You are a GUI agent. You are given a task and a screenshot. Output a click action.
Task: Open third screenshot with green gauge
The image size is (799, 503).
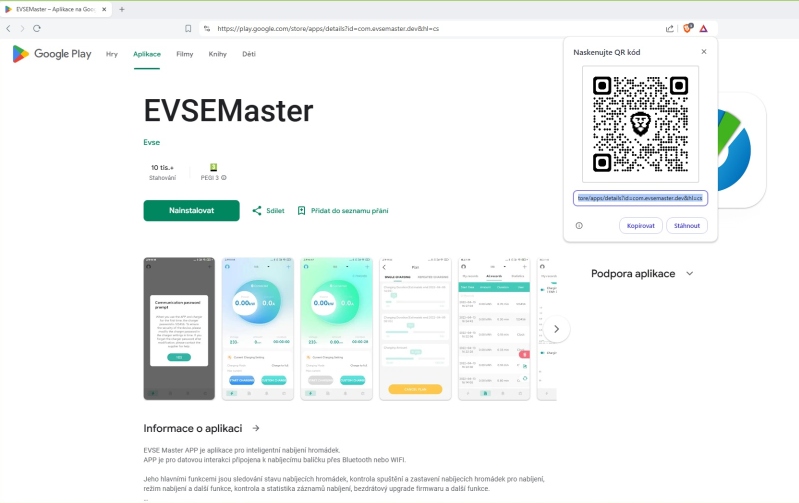point(336,329)
